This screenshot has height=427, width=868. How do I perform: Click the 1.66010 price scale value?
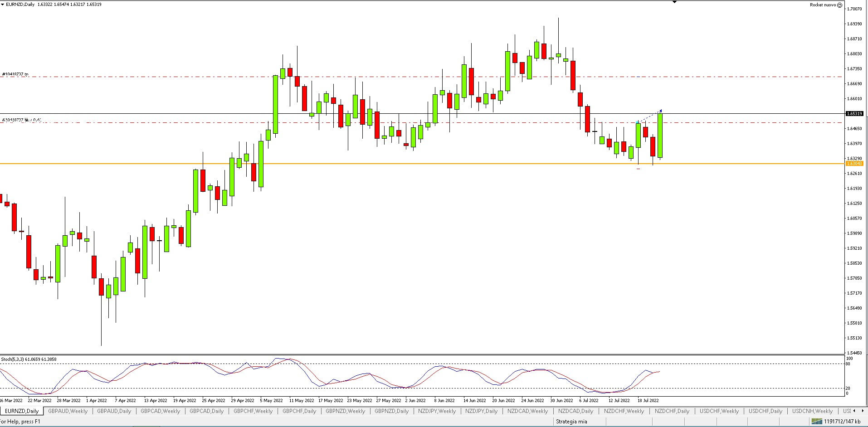tap(854, 98)
